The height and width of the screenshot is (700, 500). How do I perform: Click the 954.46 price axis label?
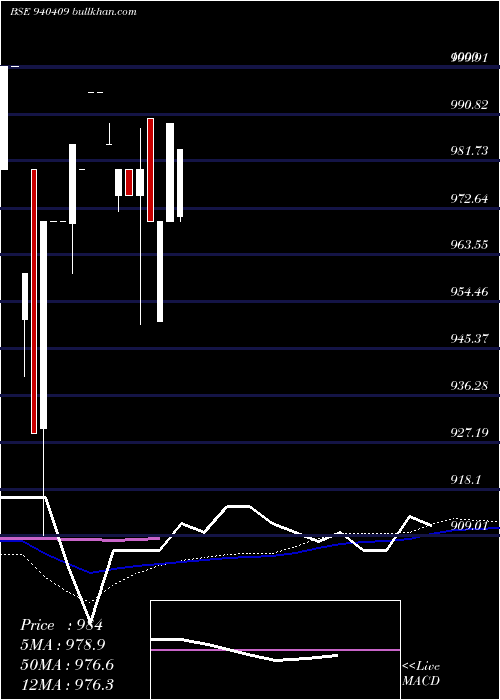click(469, 292)
